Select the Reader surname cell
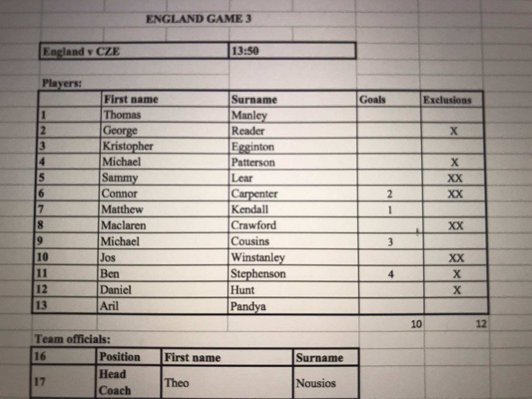 tap(293, 131)
